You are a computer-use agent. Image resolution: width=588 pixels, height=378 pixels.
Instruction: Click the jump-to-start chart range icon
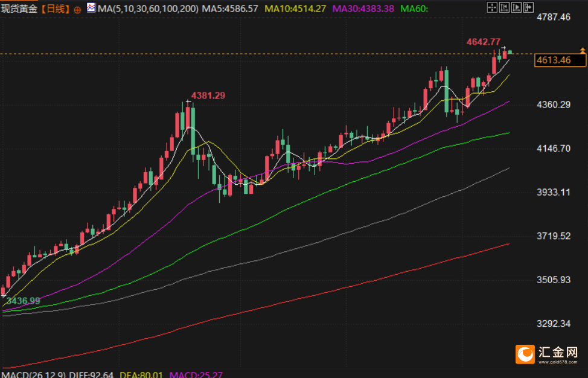coord(504,7)
